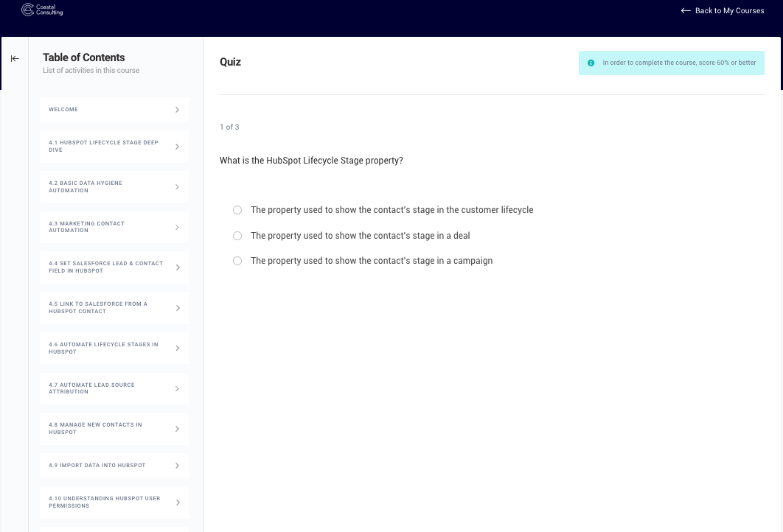Click the Coastal Consulting logo
The image size is (783, 532).
42,10
